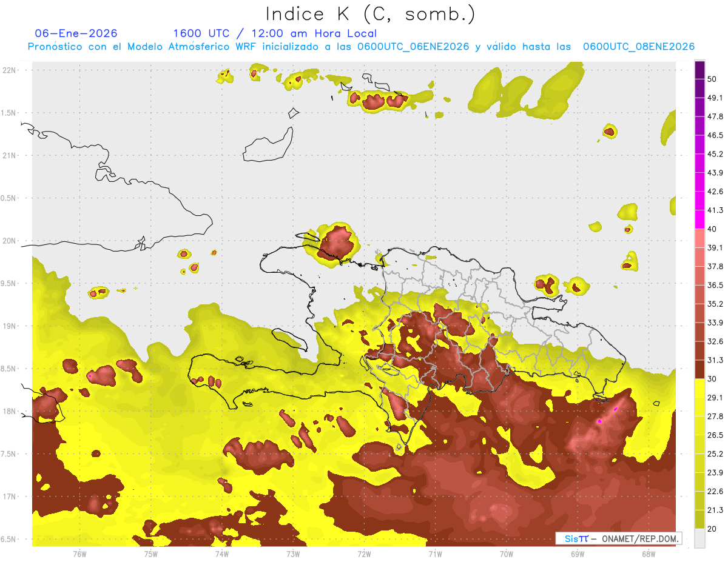Click the 19N latitude axis label
728x562 pixels.
[x=10, y=326]
